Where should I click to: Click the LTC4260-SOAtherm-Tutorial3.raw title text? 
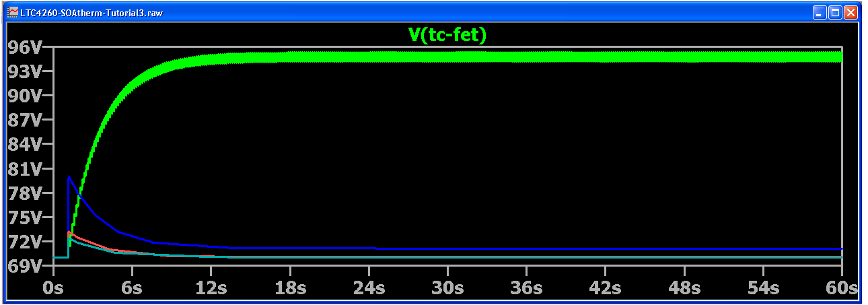click(92, 13)
